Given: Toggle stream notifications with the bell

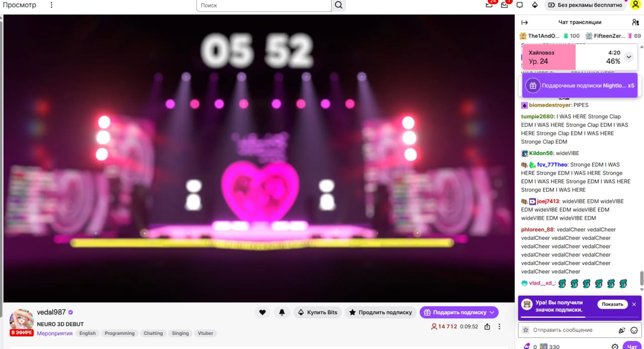Looking at the screenshot, I should [x=282, y=312].
